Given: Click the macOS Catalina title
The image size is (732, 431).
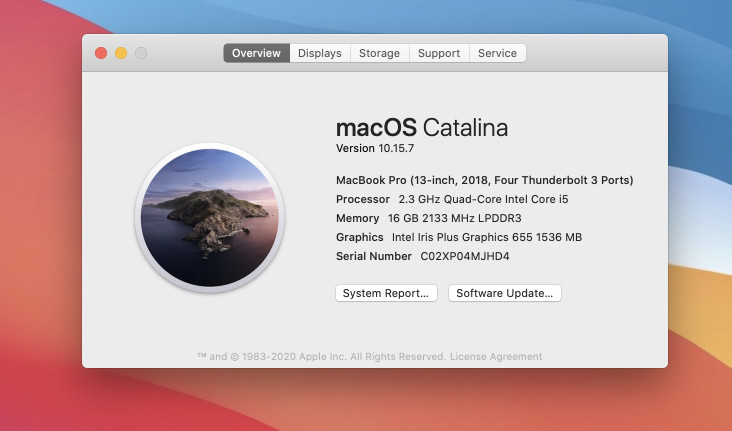Looking at the screenshot, I should click(422, 127).
